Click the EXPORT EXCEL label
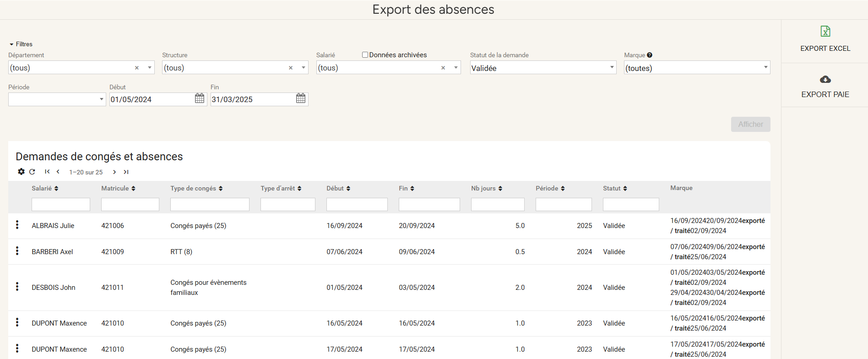868x359 pixels. tap(825, 49)
